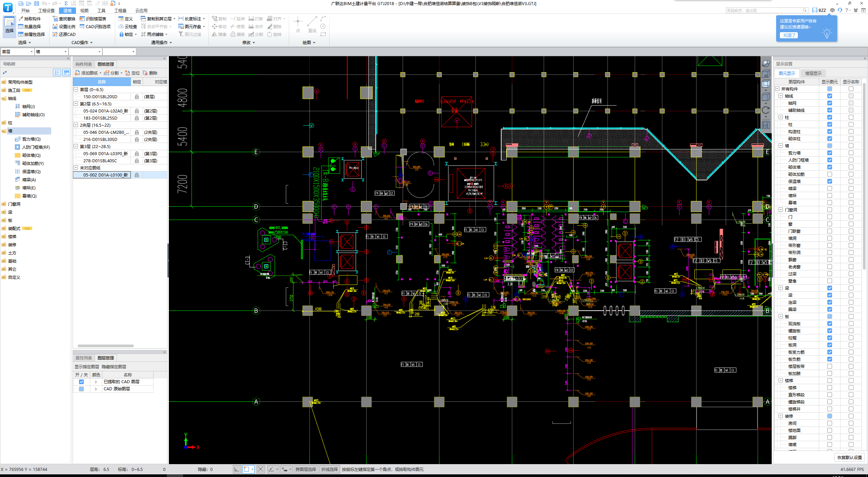Screen dimensions: 868x477
Task: Select 砌体墙(Q) in navigation tree
Action: point(31,155)
